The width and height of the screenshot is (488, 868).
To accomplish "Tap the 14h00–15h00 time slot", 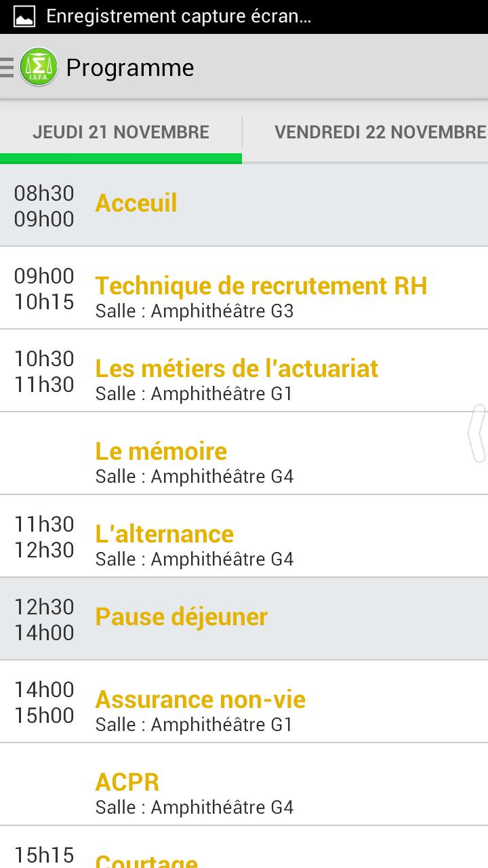I will tap(44, 702).
